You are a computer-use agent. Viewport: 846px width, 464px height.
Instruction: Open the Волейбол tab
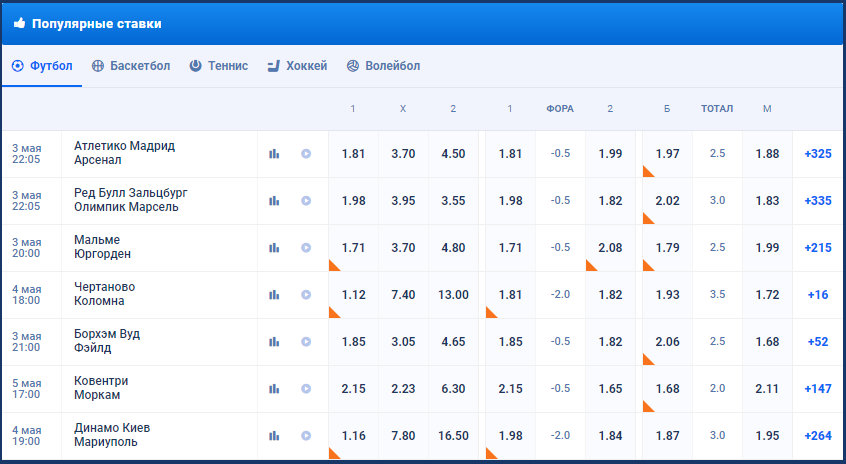383,66
